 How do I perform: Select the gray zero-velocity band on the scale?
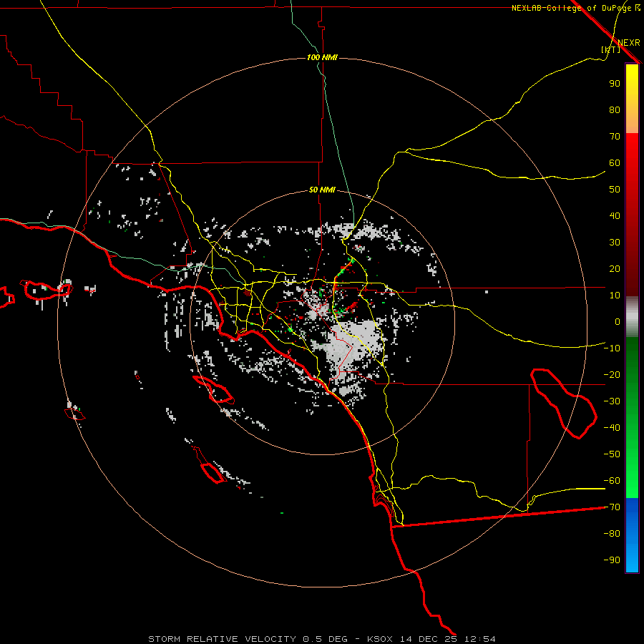pos(632,317)
